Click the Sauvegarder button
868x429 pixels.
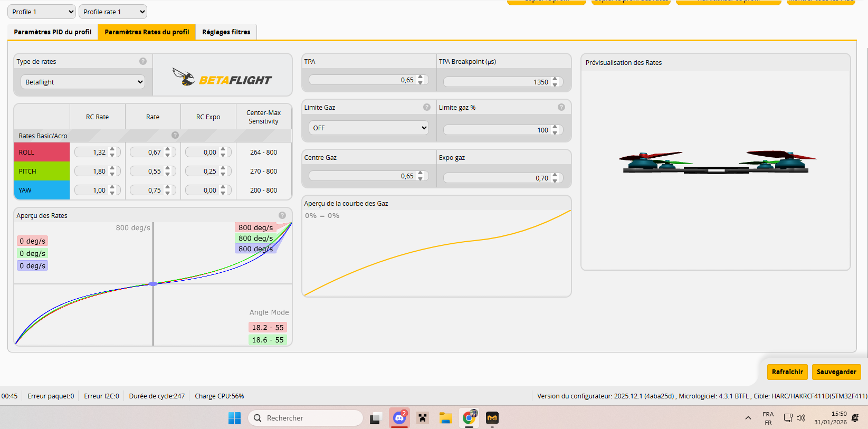[836, 371]
